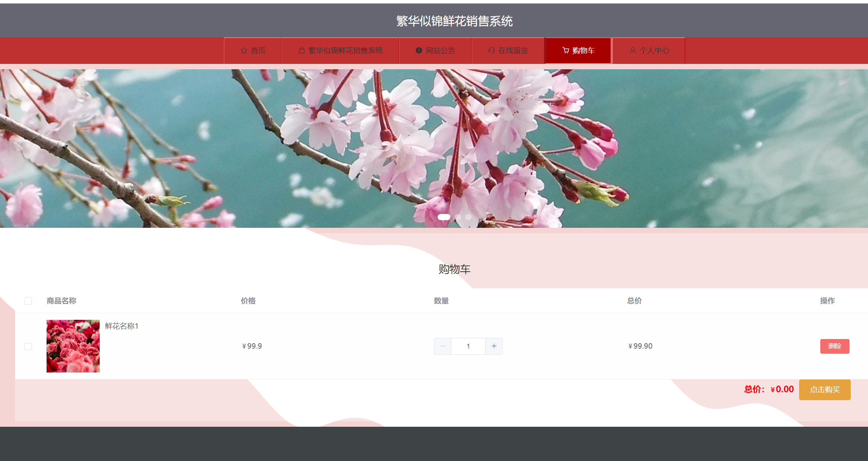868x461 pixels.
Task: Click the plus icon to increase quantity
Action: [494, 346]
